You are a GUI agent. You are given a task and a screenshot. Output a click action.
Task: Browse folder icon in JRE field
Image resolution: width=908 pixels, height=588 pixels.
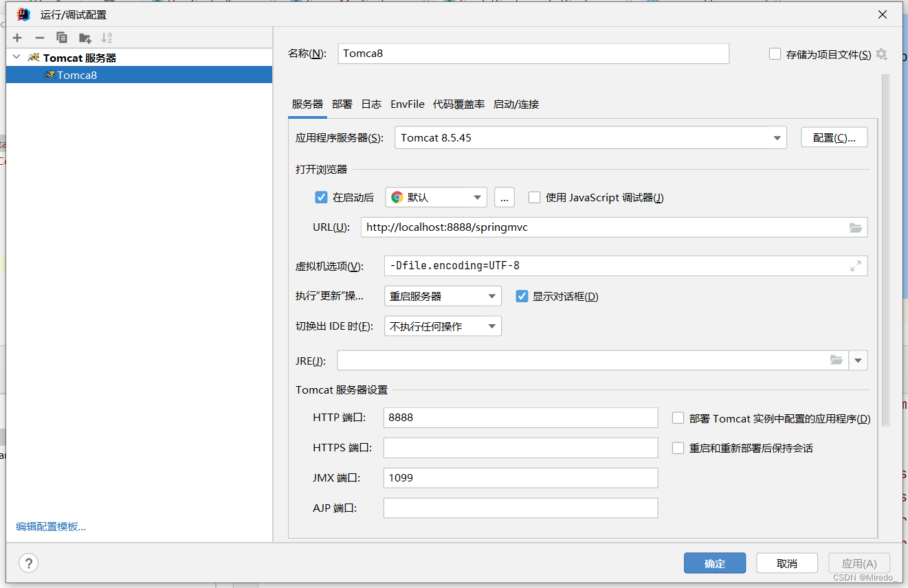(x=837, y=360)
